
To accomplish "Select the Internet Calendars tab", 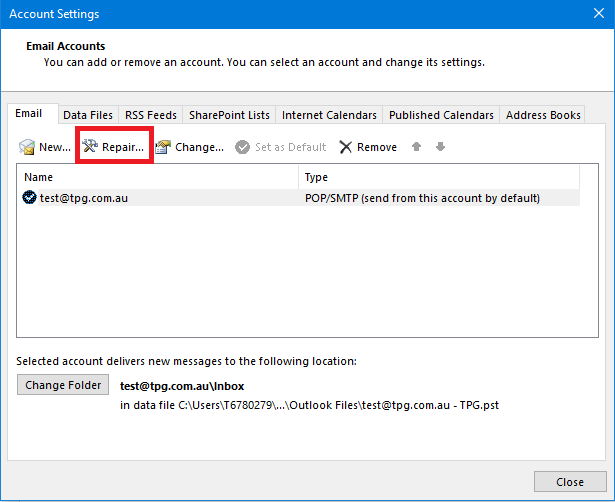I will [329, 115].
